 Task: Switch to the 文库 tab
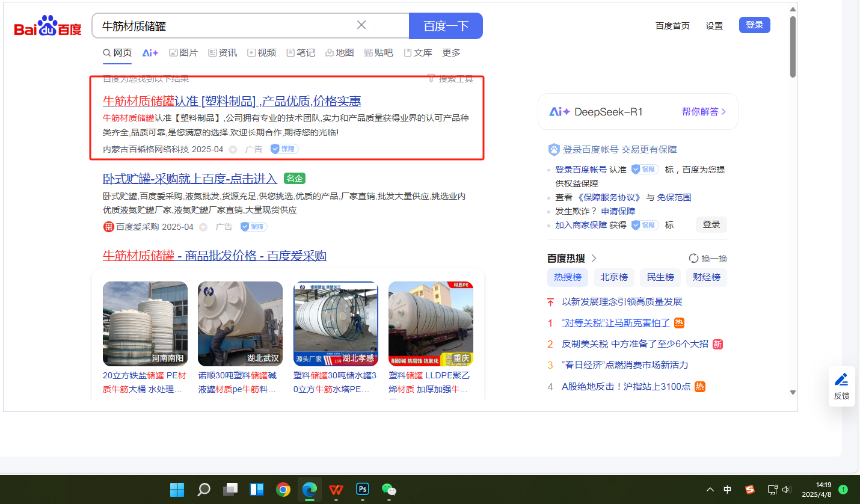(x=418, y=53)
